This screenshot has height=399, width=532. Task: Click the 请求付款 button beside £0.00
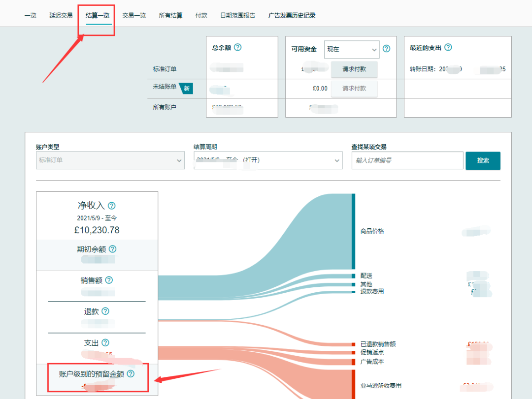point(354,89)
